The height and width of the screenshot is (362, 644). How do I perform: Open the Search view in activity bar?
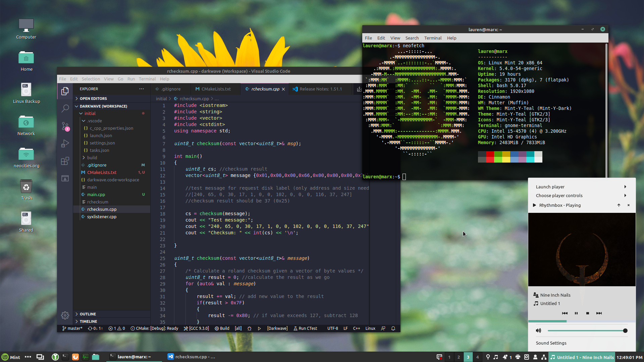coord(65,108)
